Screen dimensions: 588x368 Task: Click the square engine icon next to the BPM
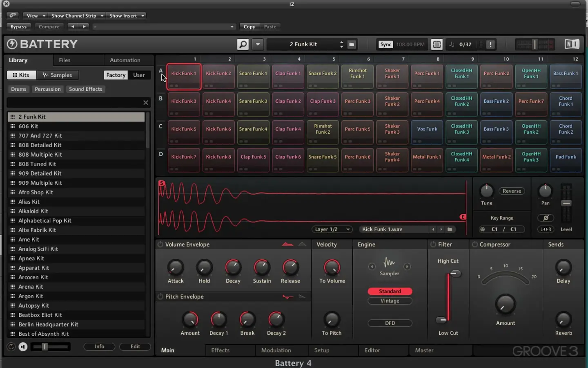pos(437,44)
